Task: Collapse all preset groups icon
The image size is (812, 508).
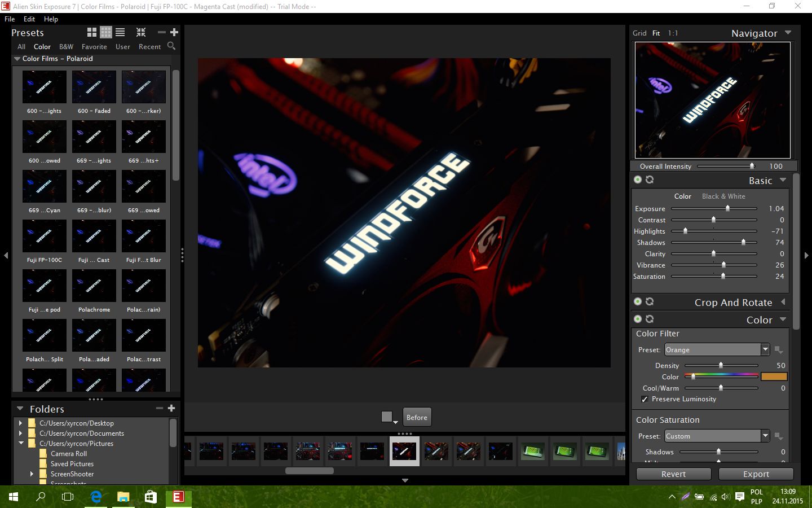Action: click(x=141, y=32)
